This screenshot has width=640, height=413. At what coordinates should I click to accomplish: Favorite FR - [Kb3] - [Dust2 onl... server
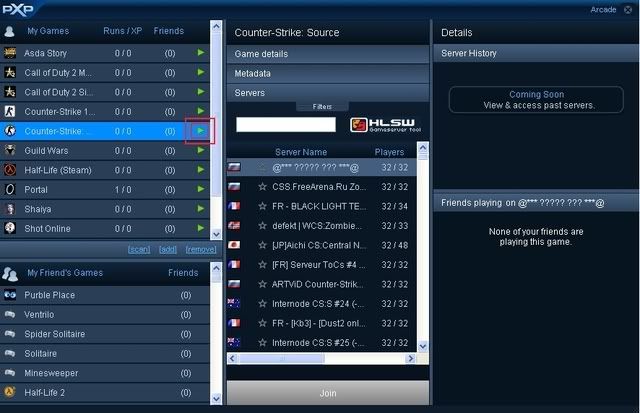pos(262,323)
